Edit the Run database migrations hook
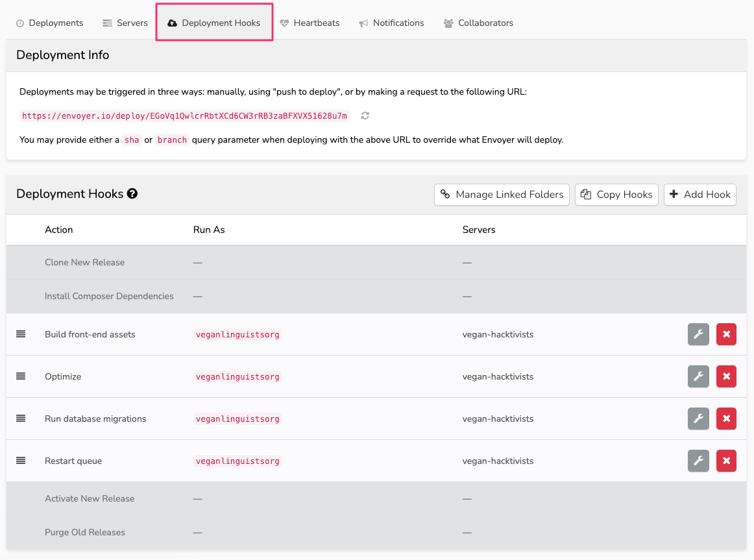The image size is (754, 560). [x=698, y=419]
